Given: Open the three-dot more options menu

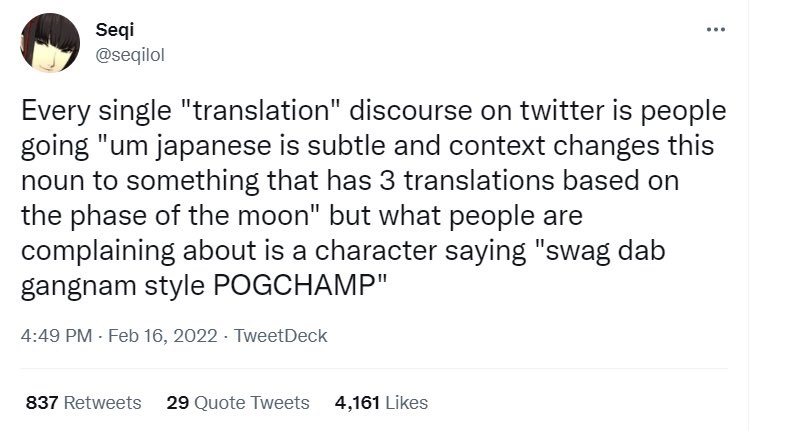Looking at the screenshot, I should coord(715,29).
